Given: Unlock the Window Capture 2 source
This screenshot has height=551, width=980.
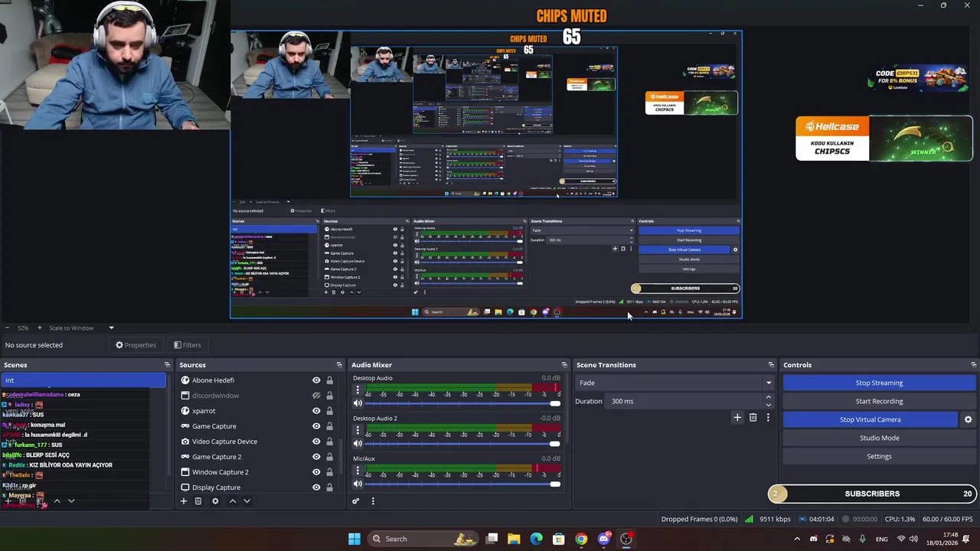Looking at the screenshot, I should click(x=330, y=472).
